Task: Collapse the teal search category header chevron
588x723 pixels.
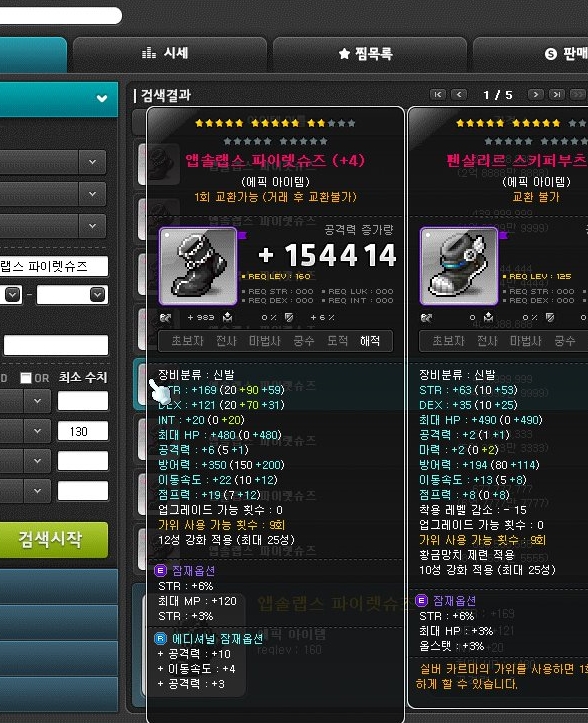Action: coord(102,98)
